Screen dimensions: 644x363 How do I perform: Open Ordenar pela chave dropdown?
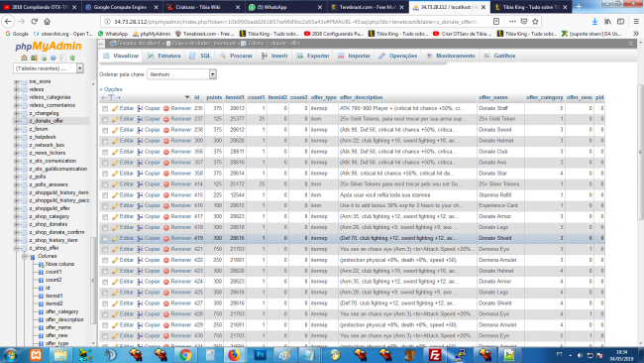click(181, 74)
